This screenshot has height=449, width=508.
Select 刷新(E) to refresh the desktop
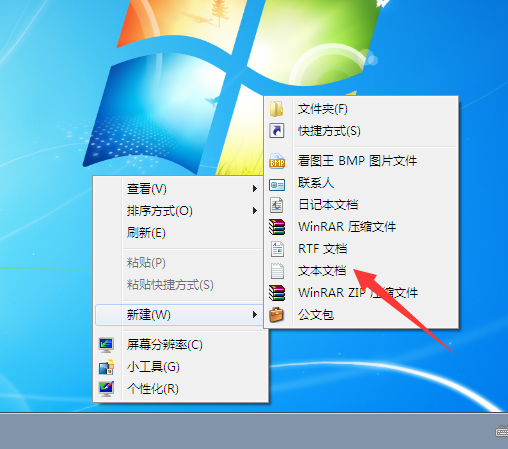[180, 233]
